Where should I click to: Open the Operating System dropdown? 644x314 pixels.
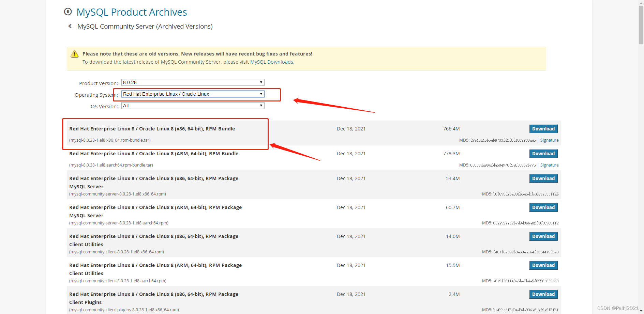pyautogui.click(x=193, y=94)
